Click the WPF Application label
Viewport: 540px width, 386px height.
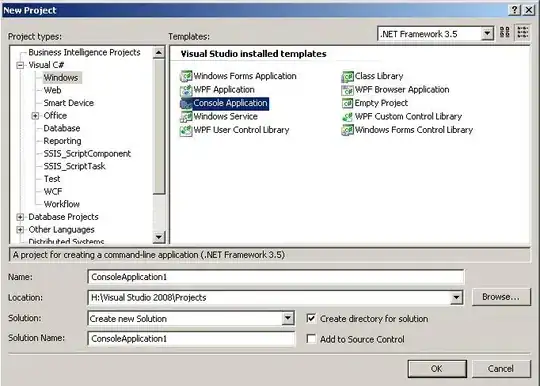click(x=224, y=90)
